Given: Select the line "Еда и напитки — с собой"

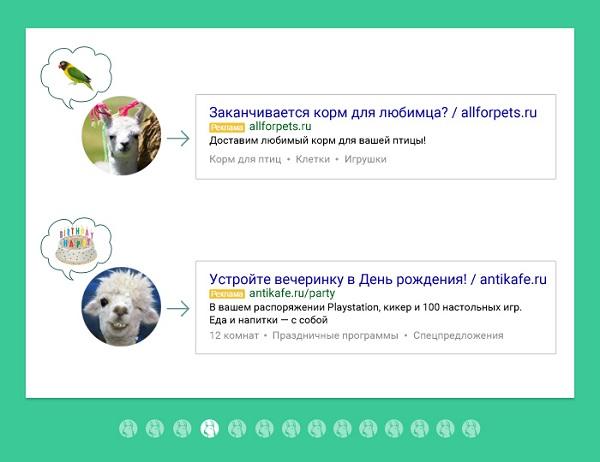Looking at the screenshot, I should pyautogui.click(x=268, y=320).
